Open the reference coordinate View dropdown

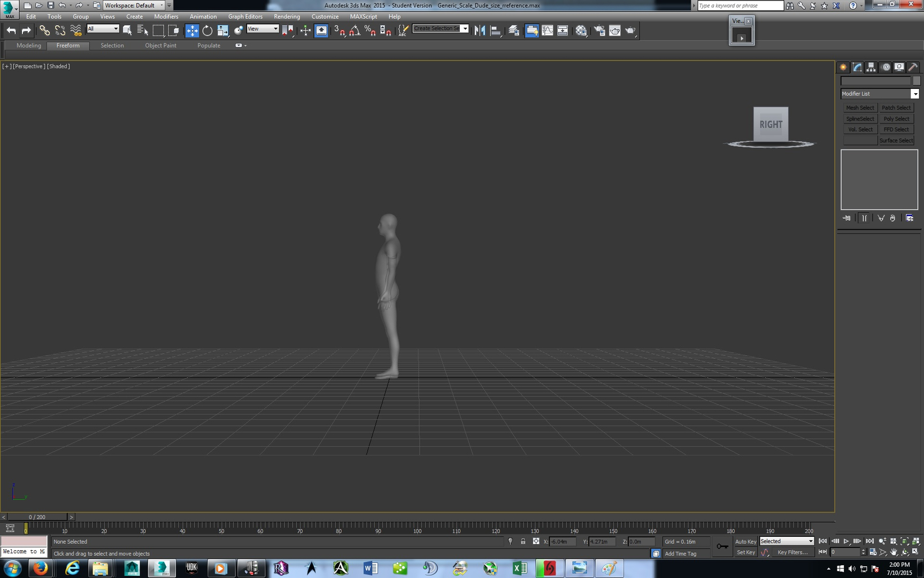(263, 29)
